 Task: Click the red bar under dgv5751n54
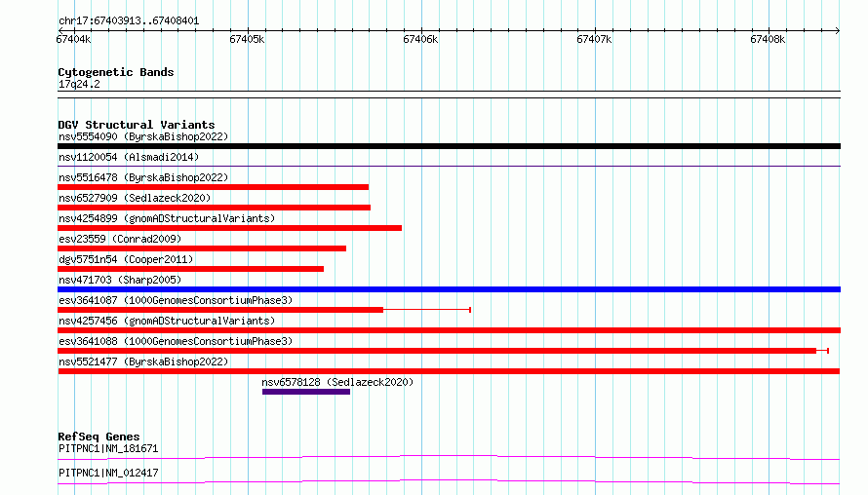coord(191,269)
